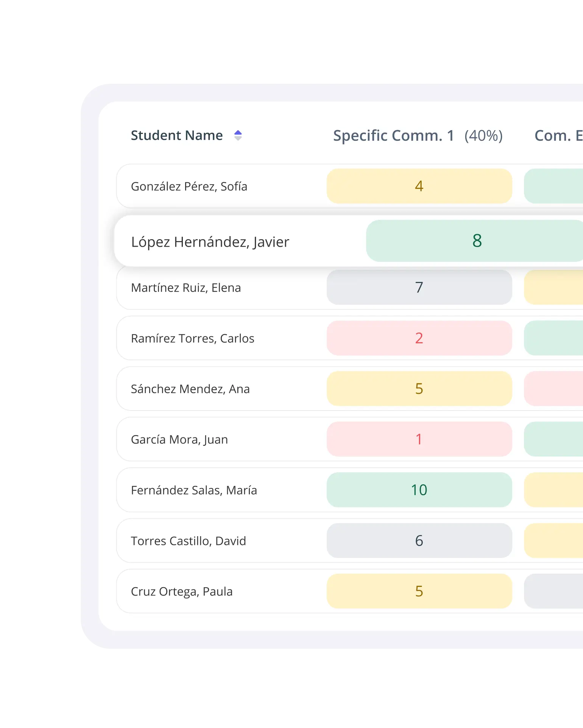Click the Specific Comm. 1 column header
583x728 pixels.
(393, 135)
